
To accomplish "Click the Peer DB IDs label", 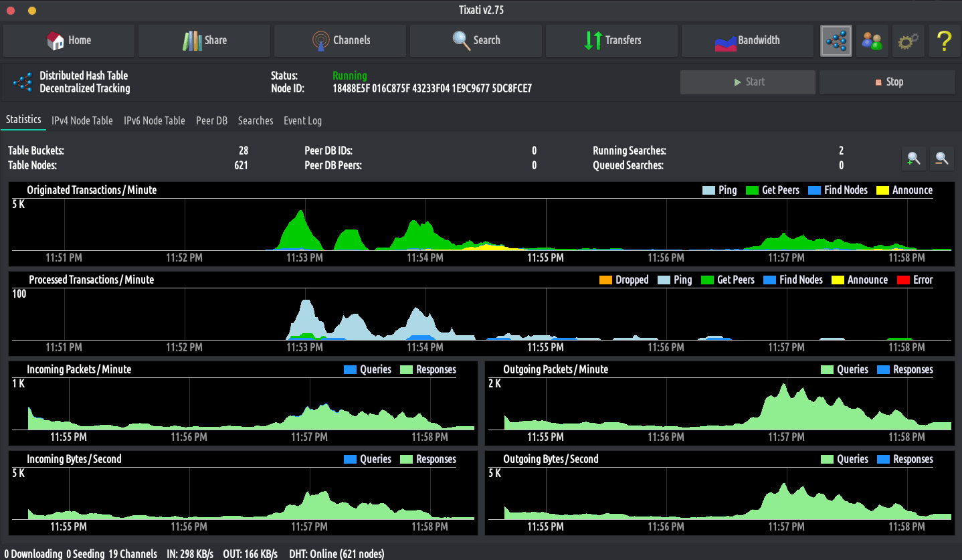I will [328, 151].
